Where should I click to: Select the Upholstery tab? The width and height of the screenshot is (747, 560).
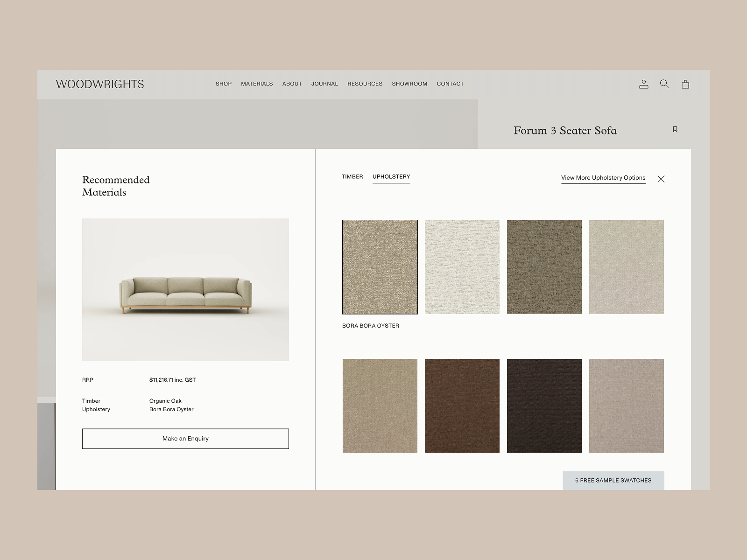click(x=391, y=177)
